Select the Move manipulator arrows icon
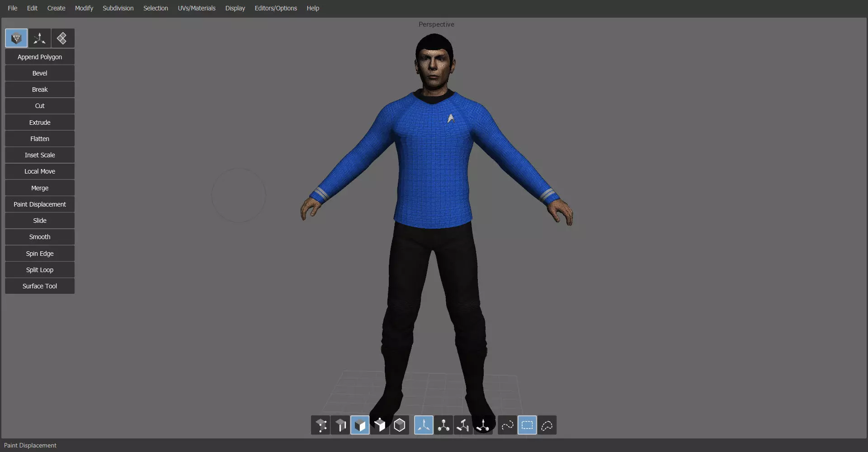868x452 pixels. pyautogui.click(x=424, y=425)
